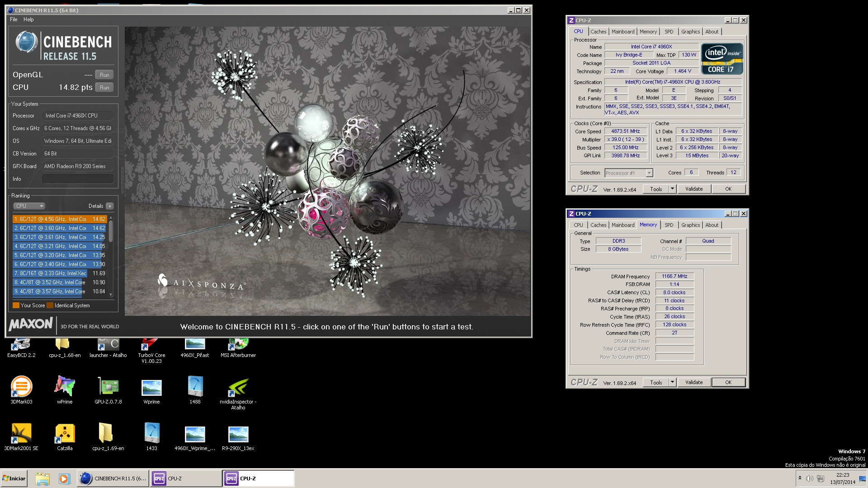This screenshot has width=868, height=488.
Task: Launch nvidiaInspector - Atalho shortcut
Action: [238, 393]
